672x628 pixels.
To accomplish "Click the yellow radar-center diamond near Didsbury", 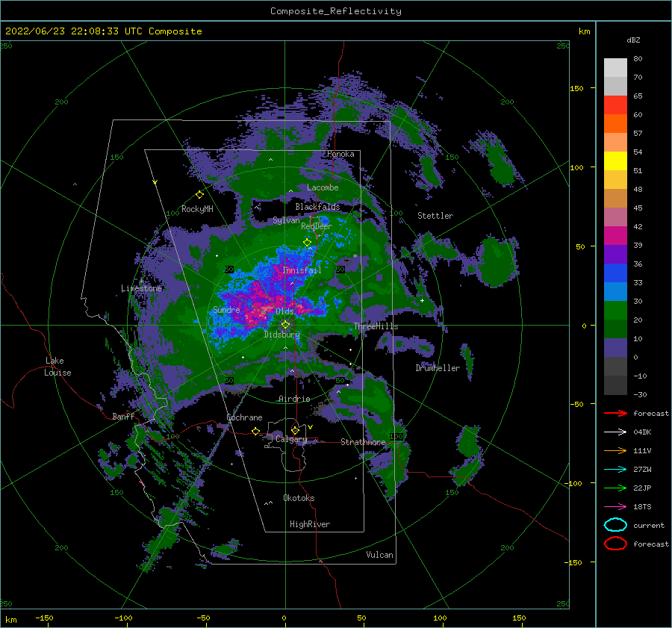I will (285, 325).
